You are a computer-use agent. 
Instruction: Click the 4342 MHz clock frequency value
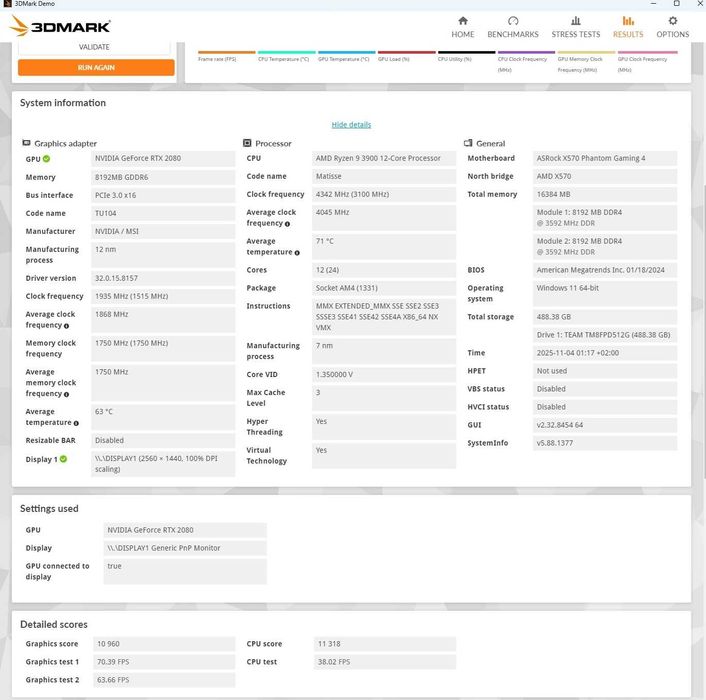click(384, 194)
